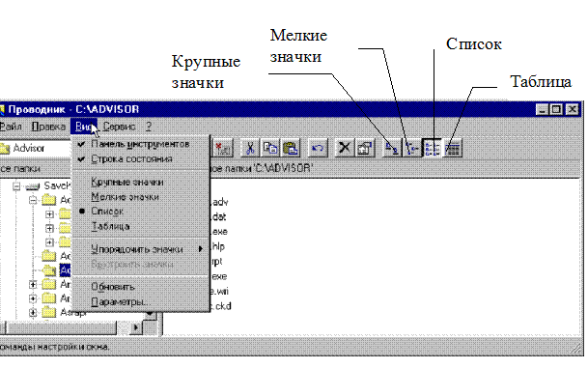588x368 pixels.
Task: Select the file ending in .ckd
Action: click(x=221, y=306)
